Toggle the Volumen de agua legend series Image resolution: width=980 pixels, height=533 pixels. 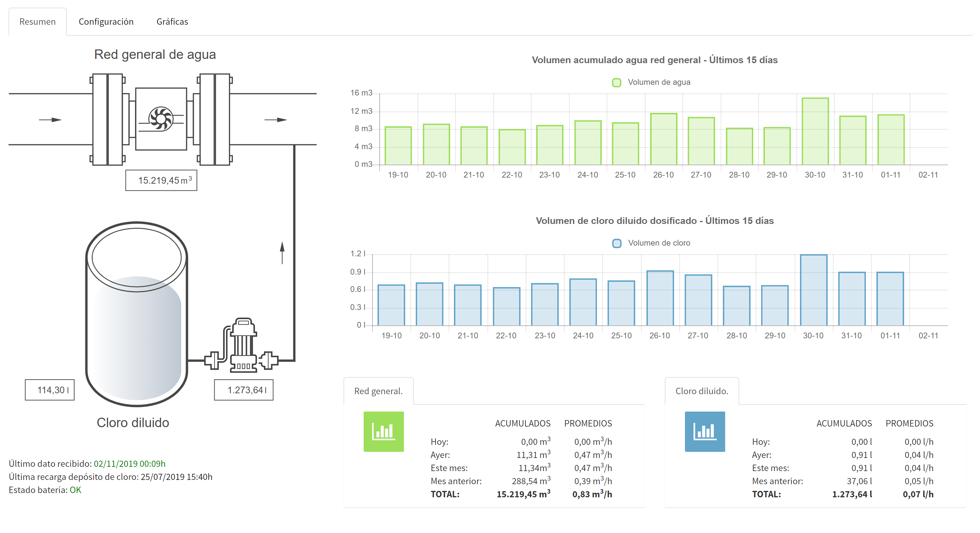[651, 82]
